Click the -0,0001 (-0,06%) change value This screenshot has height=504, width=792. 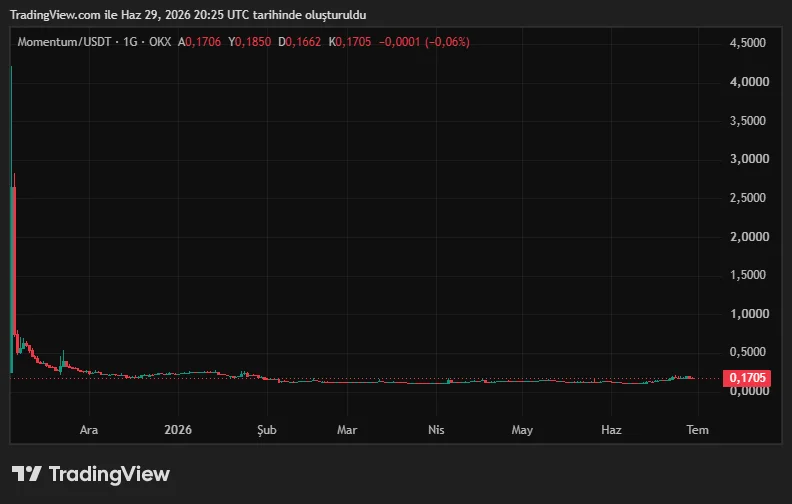coord(424,42)
